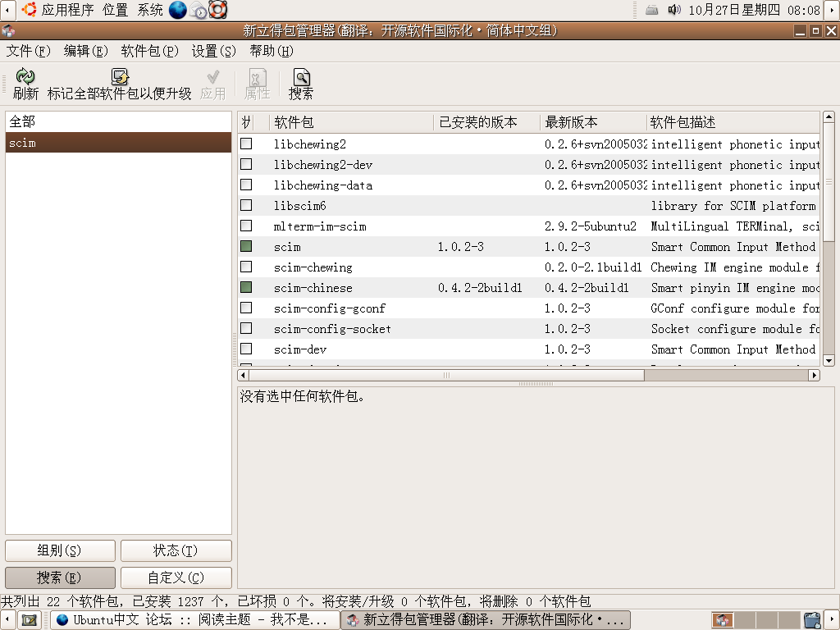Sort by the 软件包 column header
840x630 pixels.
351,122
